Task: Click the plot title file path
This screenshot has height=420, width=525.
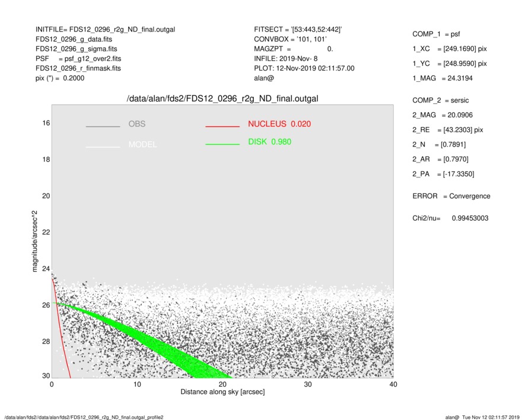Action: click(x=222, y=98)
